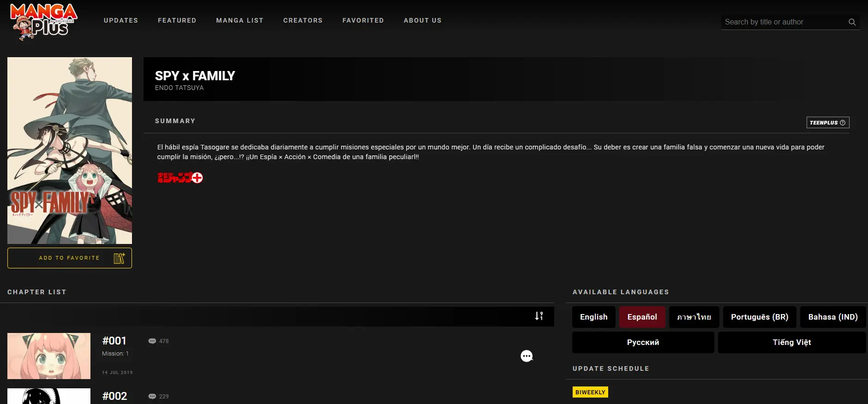Open comments bubble for chapter #002

coord(152,397)
